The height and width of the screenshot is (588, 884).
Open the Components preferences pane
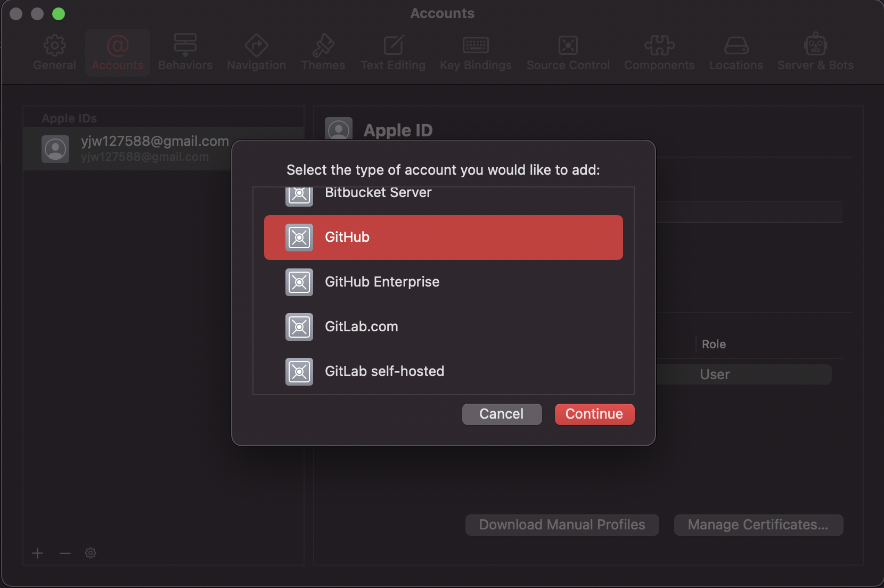click(x=659, y=53)
